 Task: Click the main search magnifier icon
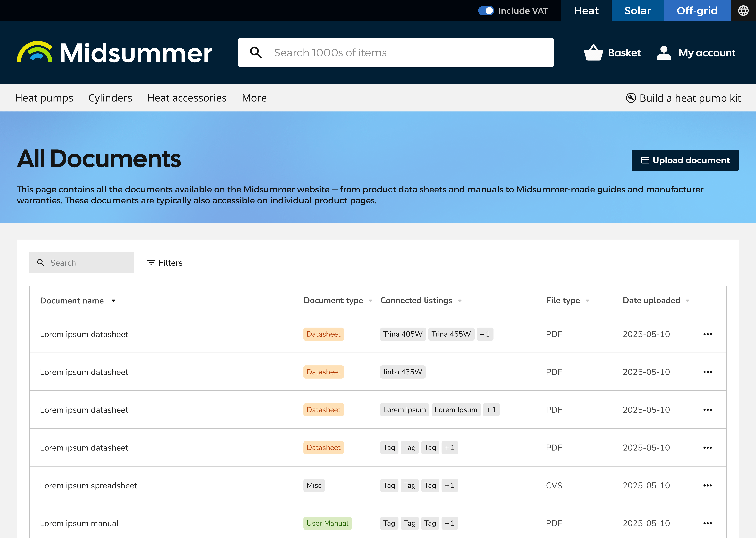coord(256,53)
